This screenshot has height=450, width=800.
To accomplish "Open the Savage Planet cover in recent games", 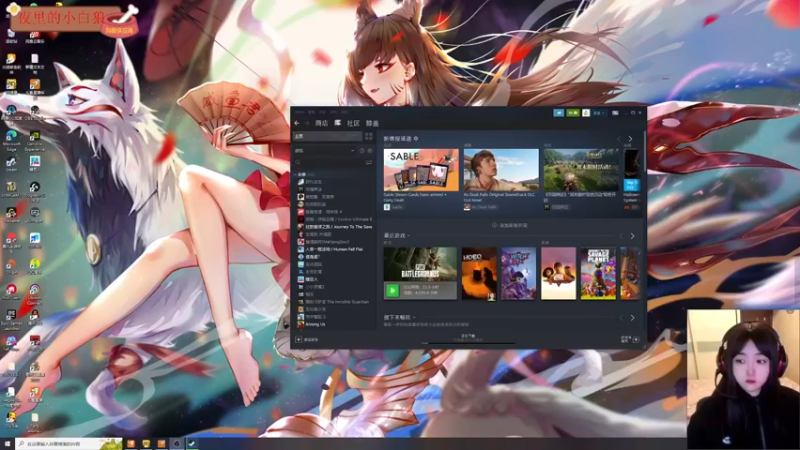I will pos(598,274).
